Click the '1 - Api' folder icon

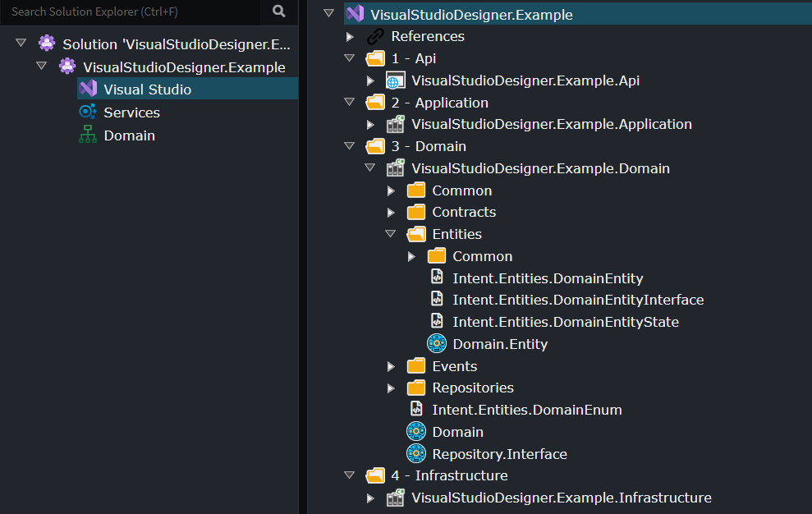(375, 58)
